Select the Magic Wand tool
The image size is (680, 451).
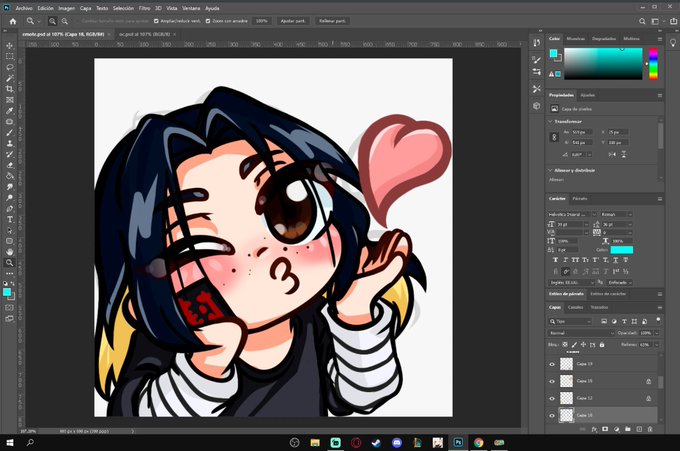[x=9, y=78]
